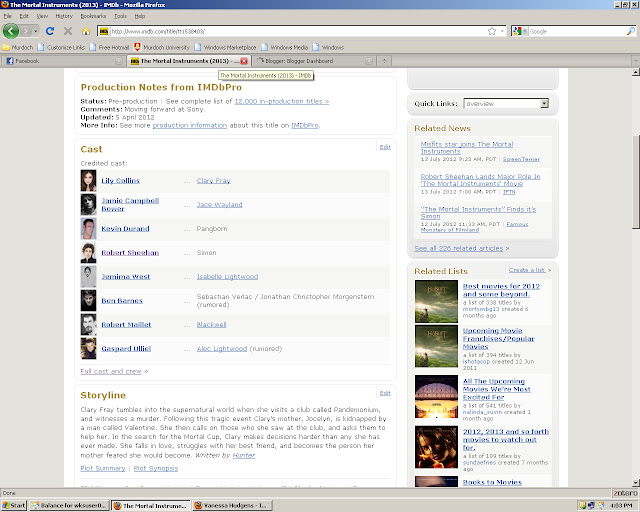This screenshot has height=512, width=640.
Task: Switch to Balance for wksuser taskbar item
Action: 69,505
